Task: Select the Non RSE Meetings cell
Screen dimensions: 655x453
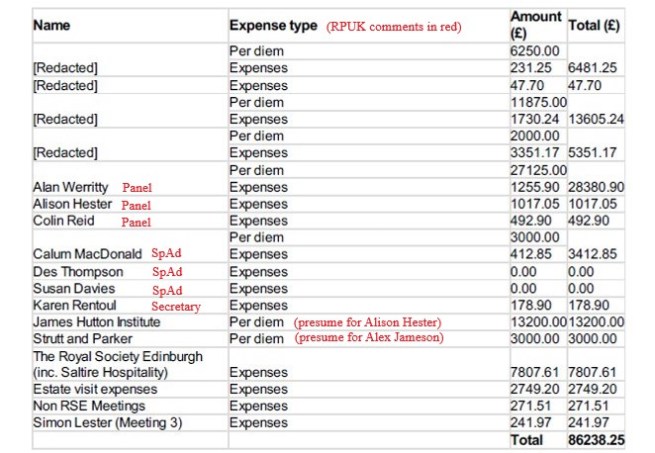Action: (86, 406)
